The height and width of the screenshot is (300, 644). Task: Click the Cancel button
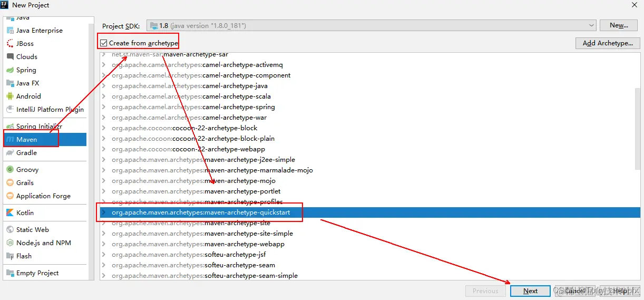575,291
